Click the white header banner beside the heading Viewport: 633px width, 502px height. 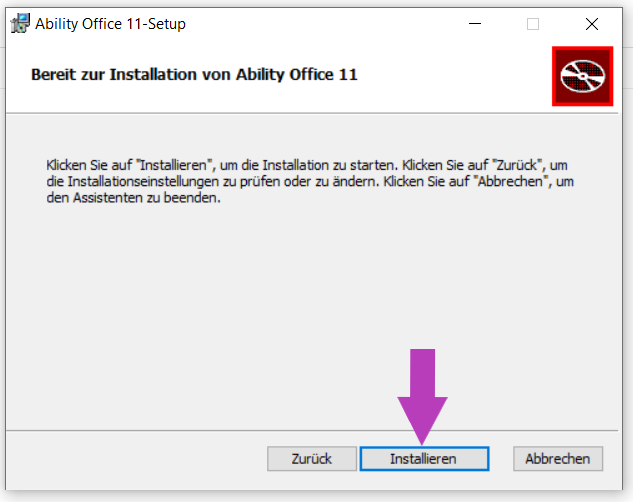coord(452,75)
